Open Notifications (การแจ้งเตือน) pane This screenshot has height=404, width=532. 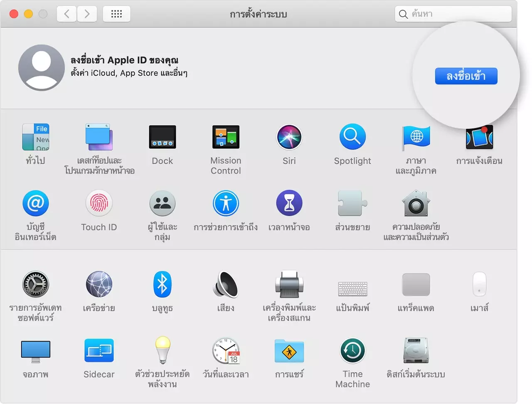tap(479, 138)
